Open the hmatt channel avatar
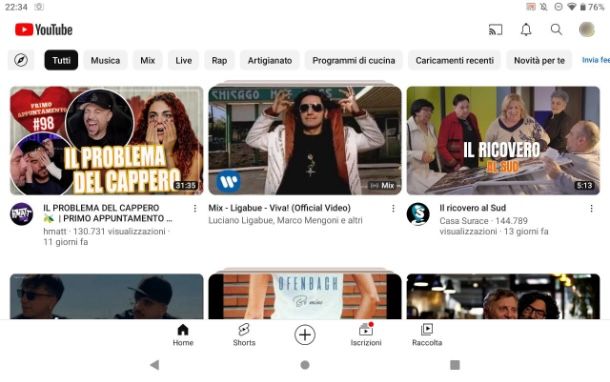610x382 pixels. click(21, 214)
